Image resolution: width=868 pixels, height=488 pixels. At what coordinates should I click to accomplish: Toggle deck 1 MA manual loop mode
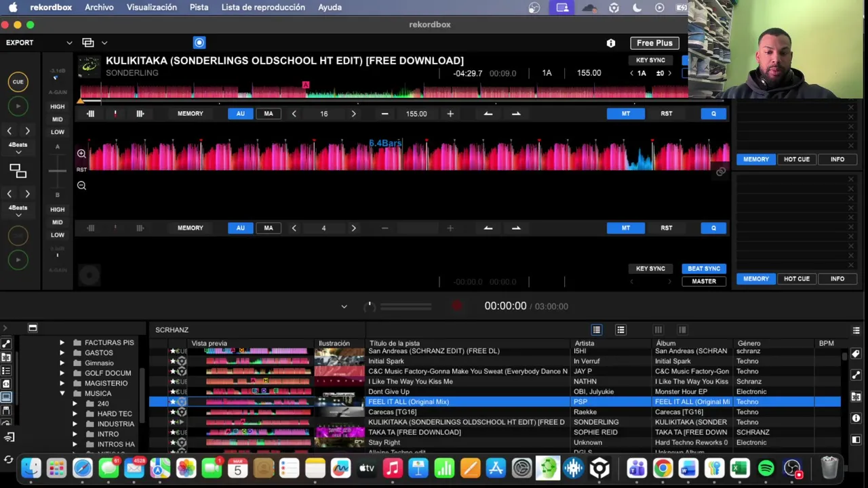click(x=269, y=114)
